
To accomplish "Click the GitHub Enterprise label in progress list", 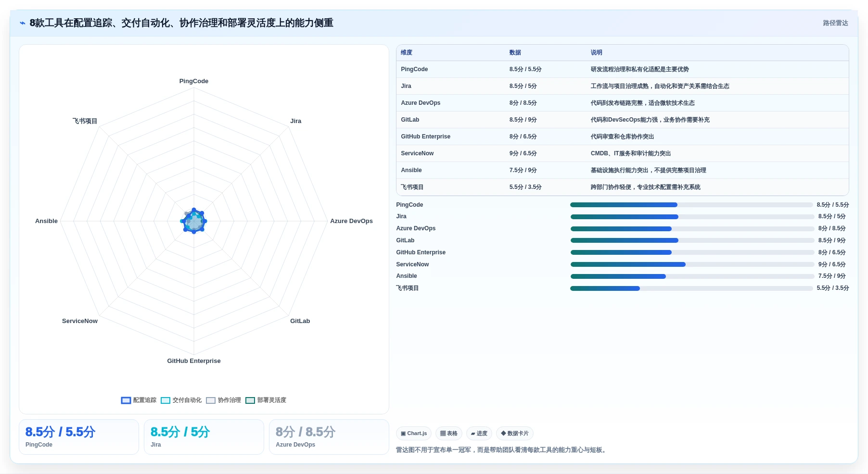I will click(421, 252).
